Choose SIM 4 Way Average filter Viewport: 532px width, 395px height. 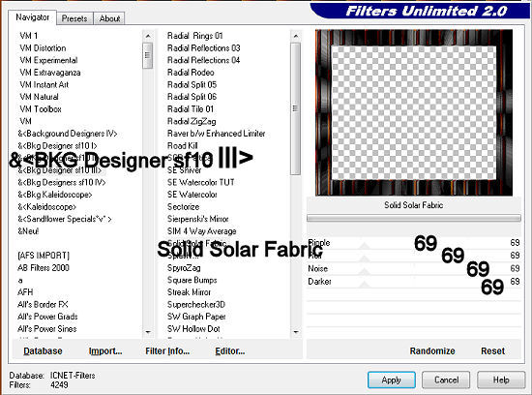pyautogui.click(x=201, y=231)
